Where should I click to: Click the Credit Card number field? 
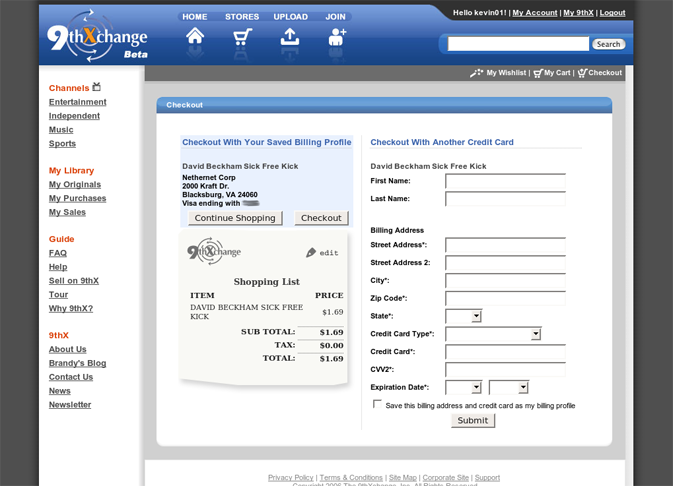(x=506, y=352)
